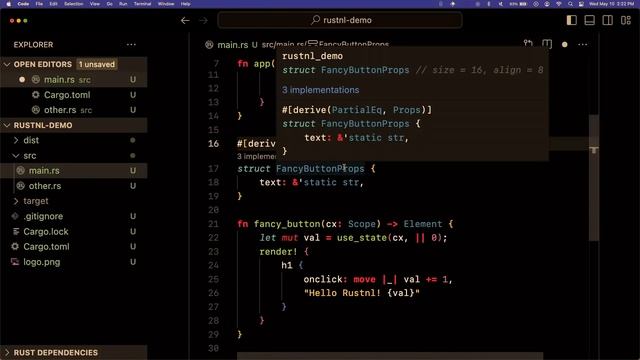640x360 pixels.
Task: Click Rust icon of other.rs in Open Editors
Action: 36,110
